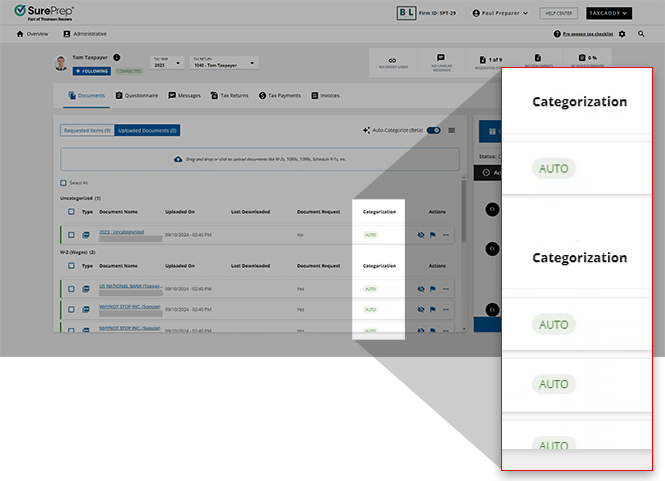Click the US NATIONAL BANK document type icon
Screen dimensions: 665x481
(86, 289)
